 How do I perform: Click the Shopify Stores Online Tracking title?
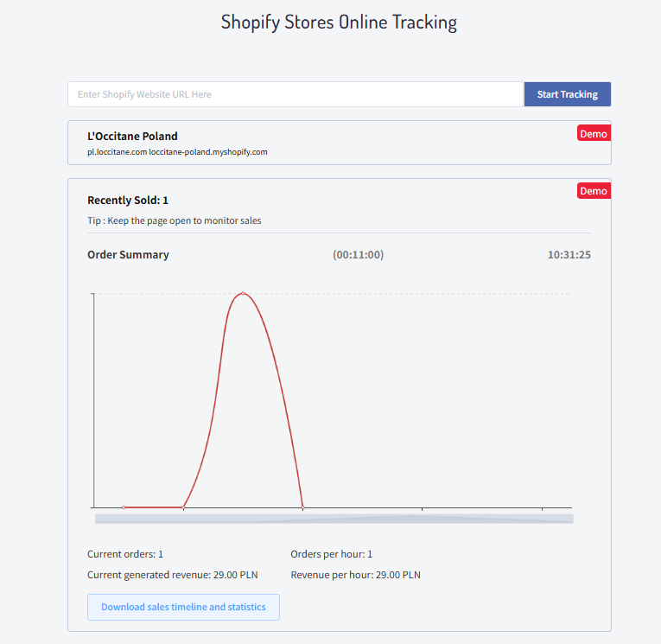(x=339, y=22)
